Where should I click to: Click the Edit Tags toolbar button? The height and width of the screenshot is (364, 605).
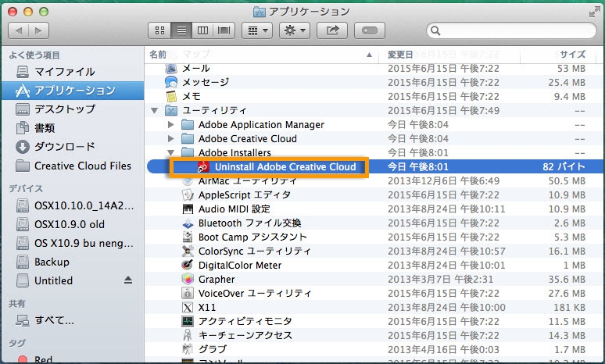(x=370, y=30)
